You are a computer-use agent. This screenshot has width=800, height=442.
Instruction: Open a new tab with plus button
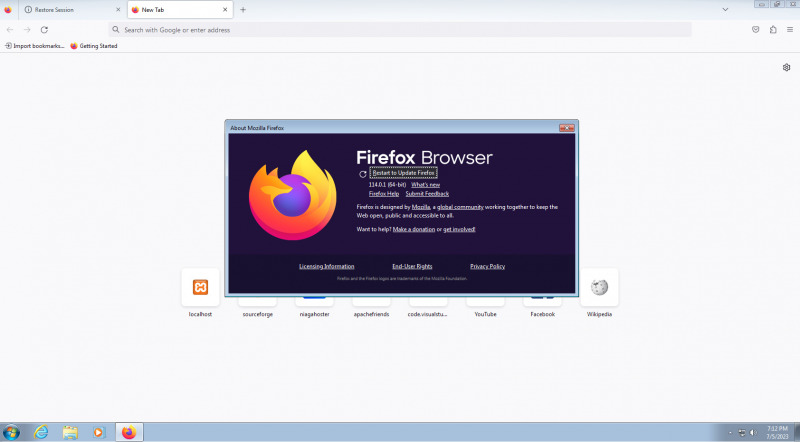243,10
